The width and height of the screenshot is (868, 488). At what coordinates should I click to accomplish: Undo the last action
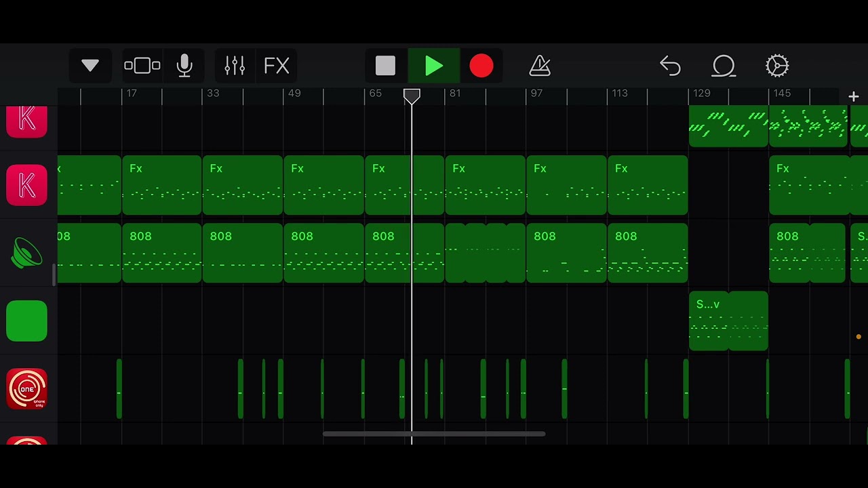click(x=670, y=66)
